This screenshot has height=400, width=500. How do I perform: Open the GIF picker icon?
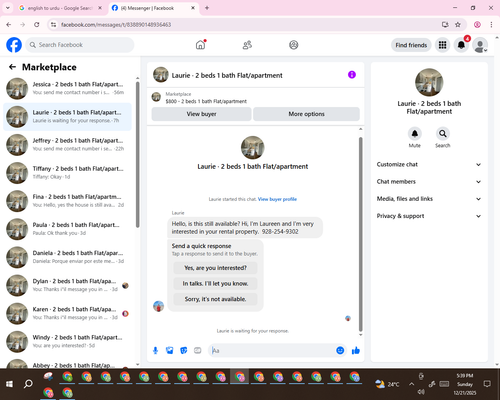tap(198, 350)
